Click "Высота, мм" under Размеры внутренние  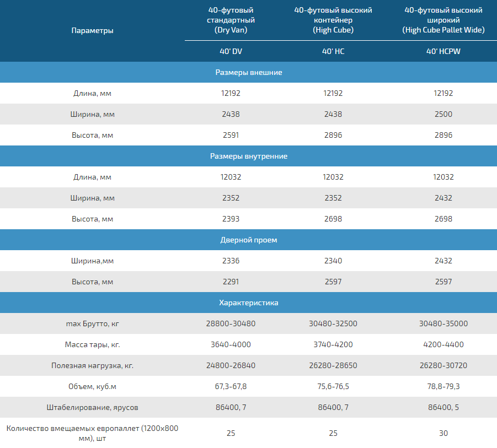coord(92,219)
